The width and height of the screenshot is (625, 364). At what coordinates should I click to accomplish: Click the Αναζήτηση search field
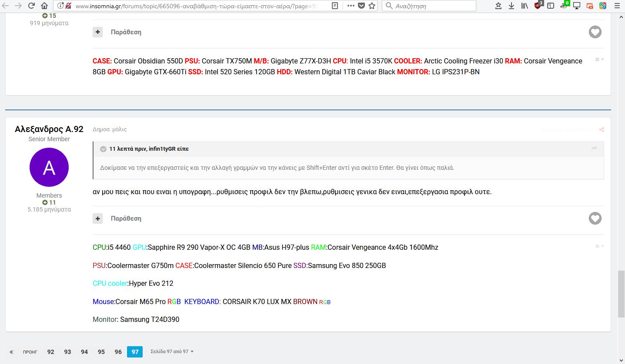429,6
